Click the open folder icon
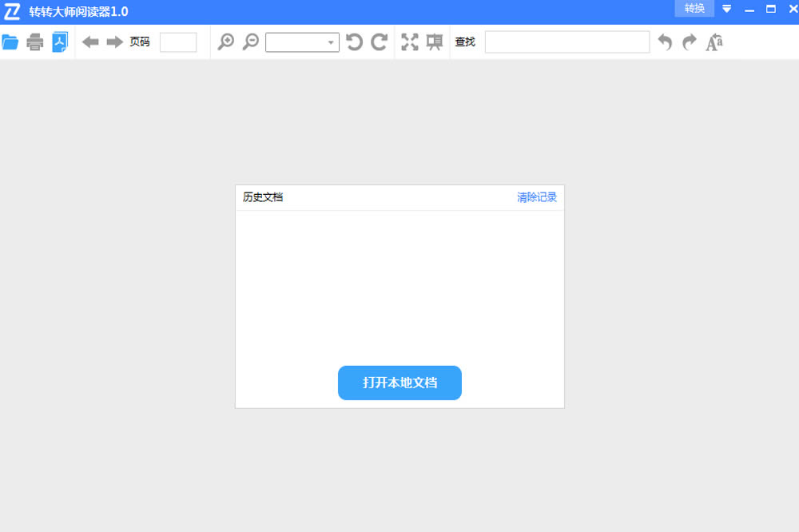Viewport: 799px width, 532px height. tap(10, 42)
